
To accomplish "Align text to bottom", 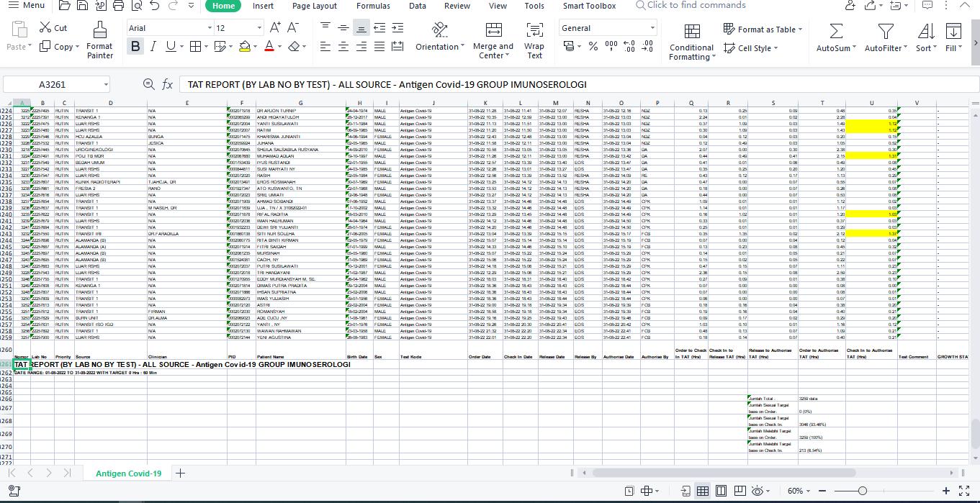I will [x=361, y=28].
